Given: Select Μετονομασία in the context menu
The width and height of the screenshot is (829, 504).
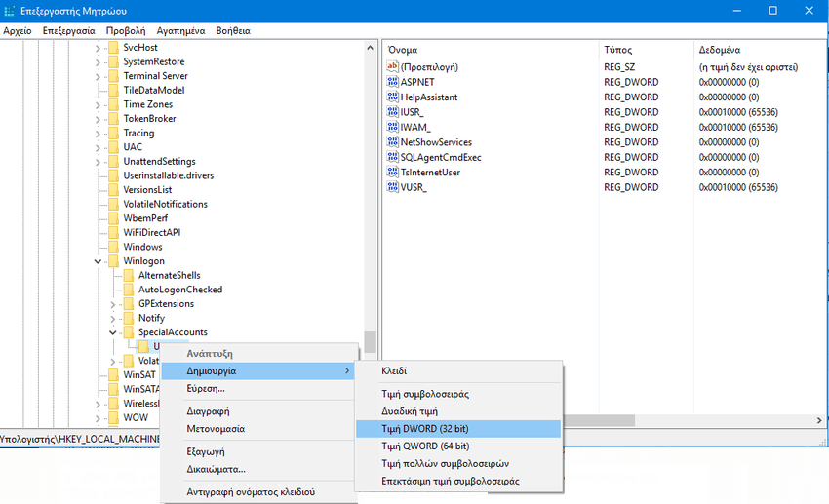Looking at the screenshot, I should pyautogui.click(x=216, y=429).
